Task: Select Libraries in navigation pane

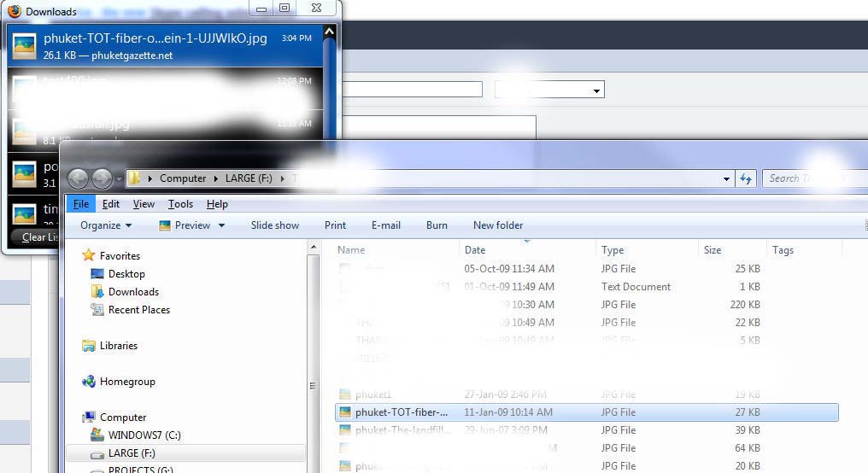Action: (x=119, y=345)
